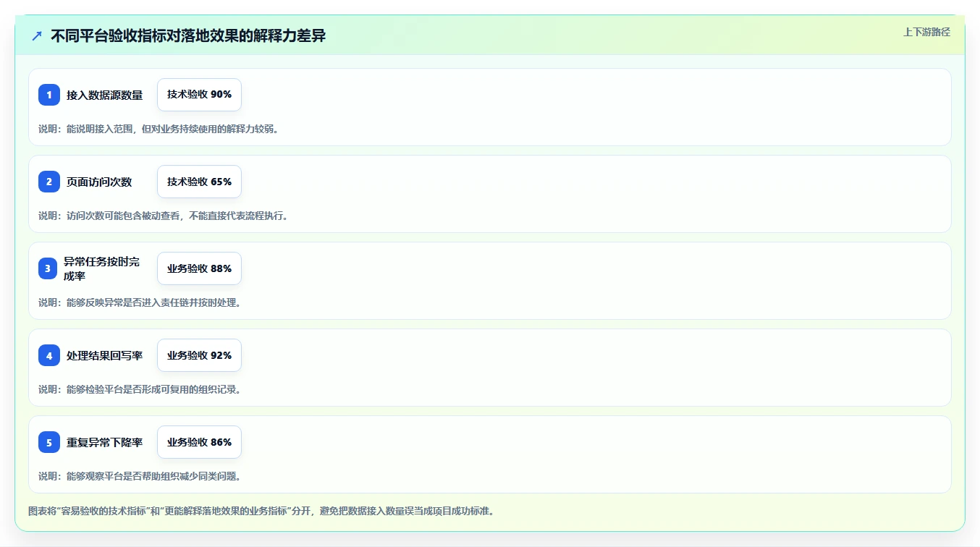Image resolution: width=980 pixels, height=547 pixels.
Task: Click the arrow icon beside the chart title
Action: [x=37, y=36]
